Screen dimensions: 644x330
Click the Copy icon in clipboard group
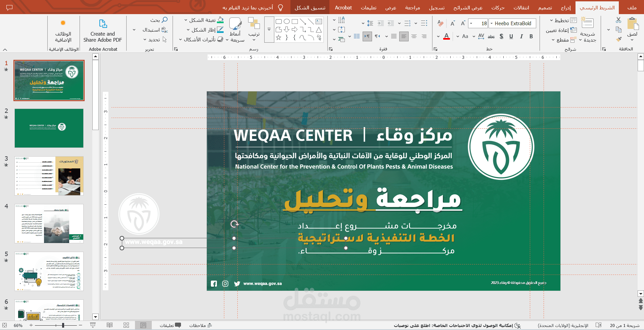618,30
